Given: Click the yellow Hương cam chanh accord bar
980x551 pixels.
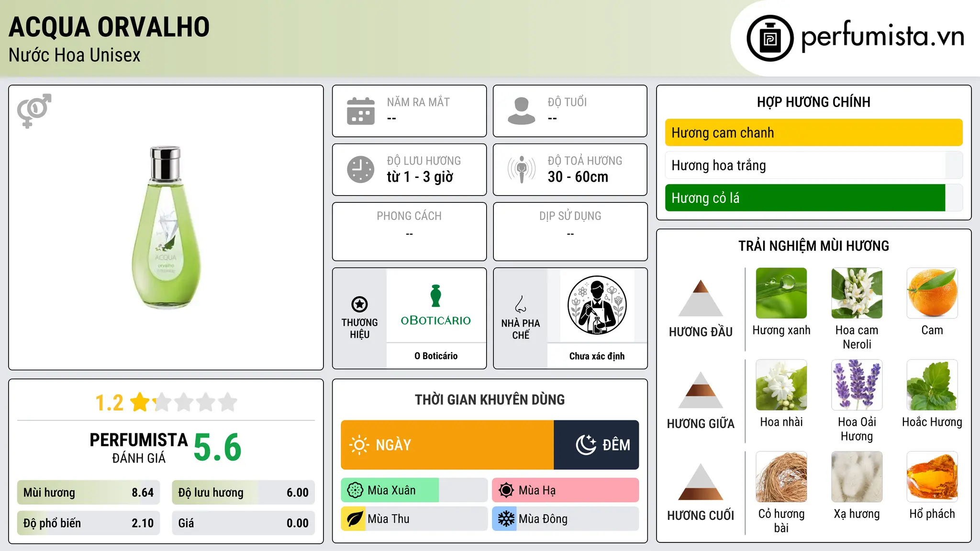Looking at the screenshot, I should (x=814, y=132).
